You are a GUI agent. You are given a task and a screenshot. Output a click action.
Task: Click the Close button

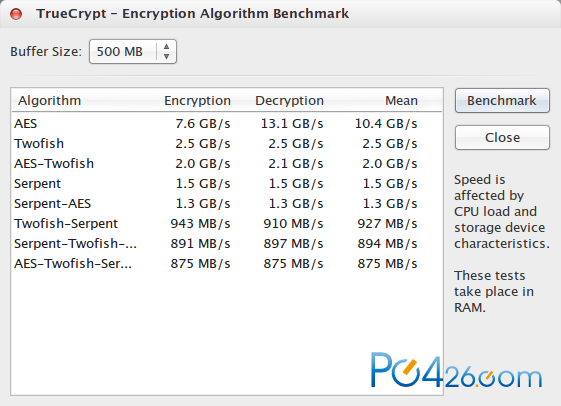coord(502,137)
